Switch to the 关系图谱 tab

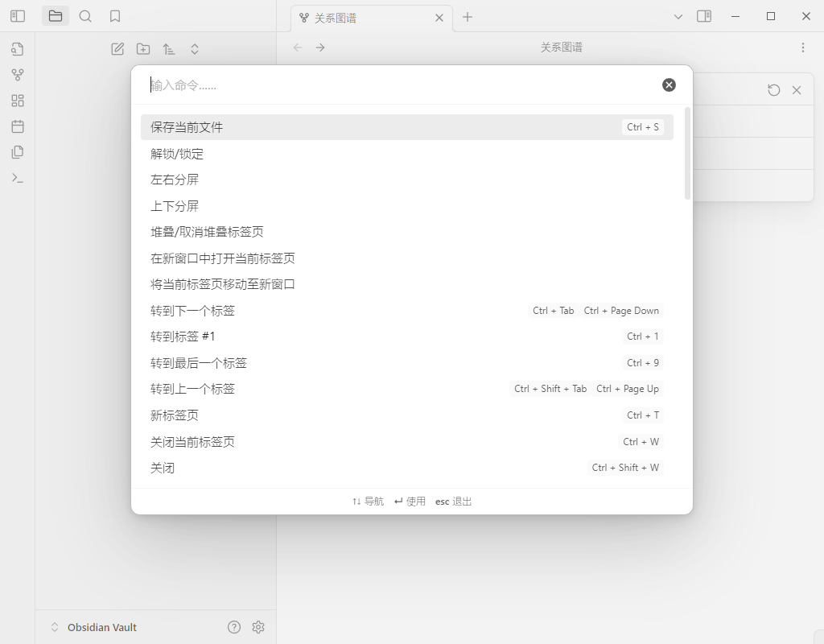point(370,16)
